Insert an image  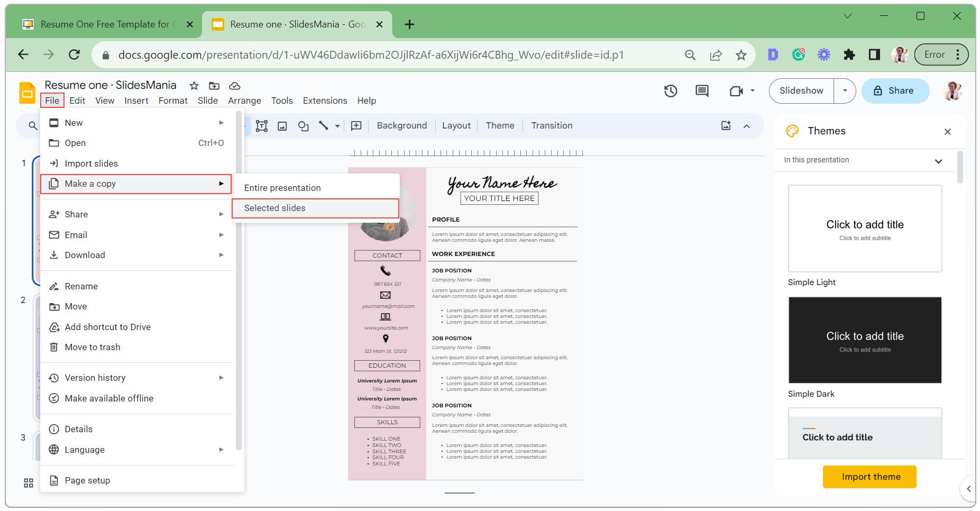pos(283,126)
